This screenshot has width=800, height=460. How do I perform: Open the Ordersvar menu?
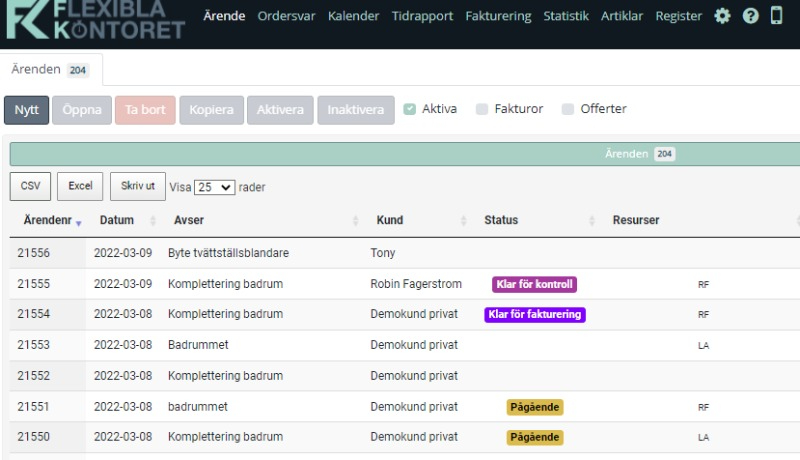286,16
